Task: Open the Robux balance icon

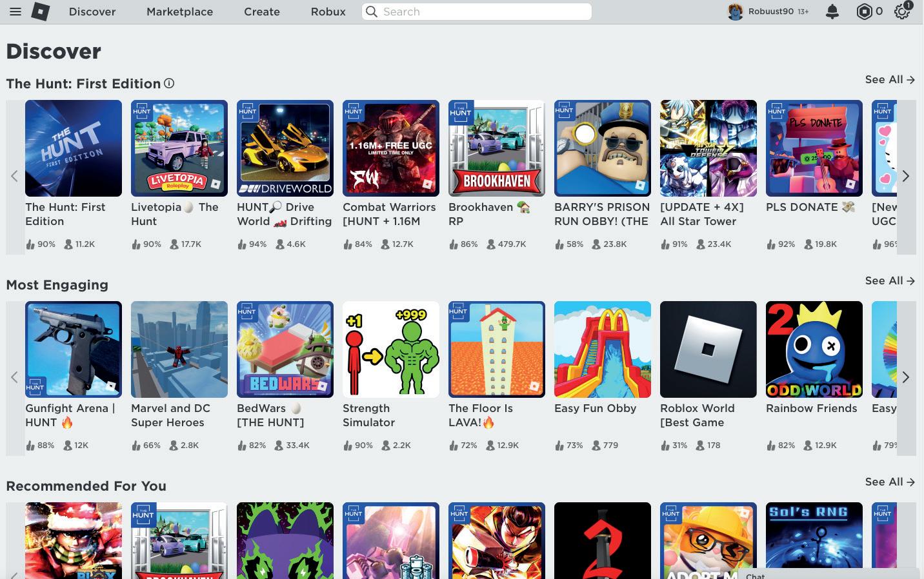Action: (864, 12)
